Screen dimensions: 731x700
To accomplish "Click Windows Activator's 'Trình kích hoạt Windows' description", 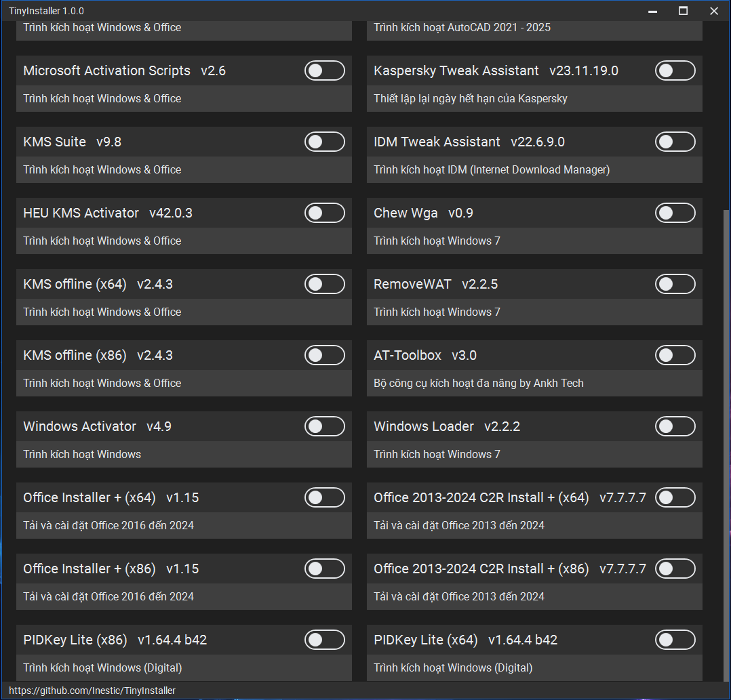I will [82, 454].
